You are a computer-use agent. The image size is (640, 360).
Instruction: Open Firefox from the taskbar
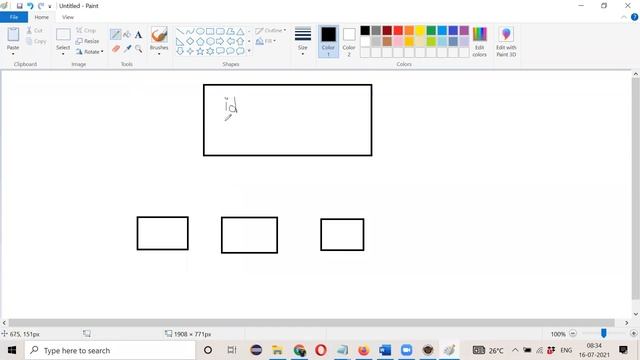[x=363, y=350]
